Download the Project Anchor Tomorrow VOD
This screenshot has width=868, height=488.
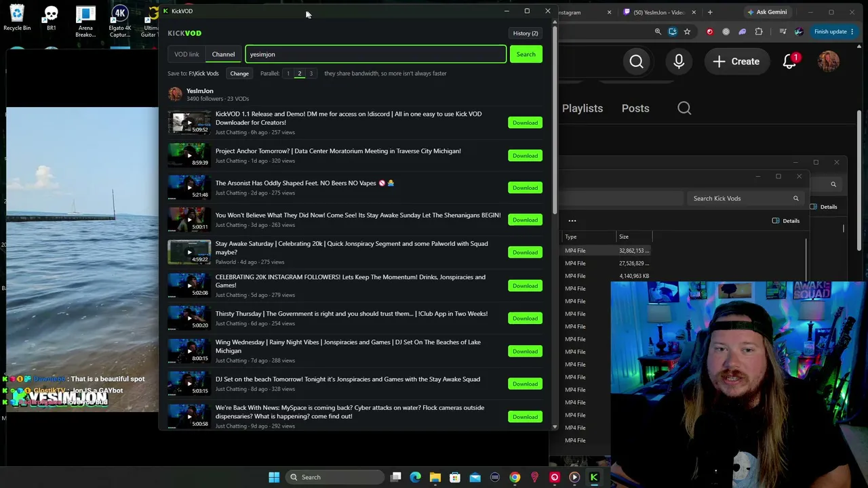(x=525, y=156)
